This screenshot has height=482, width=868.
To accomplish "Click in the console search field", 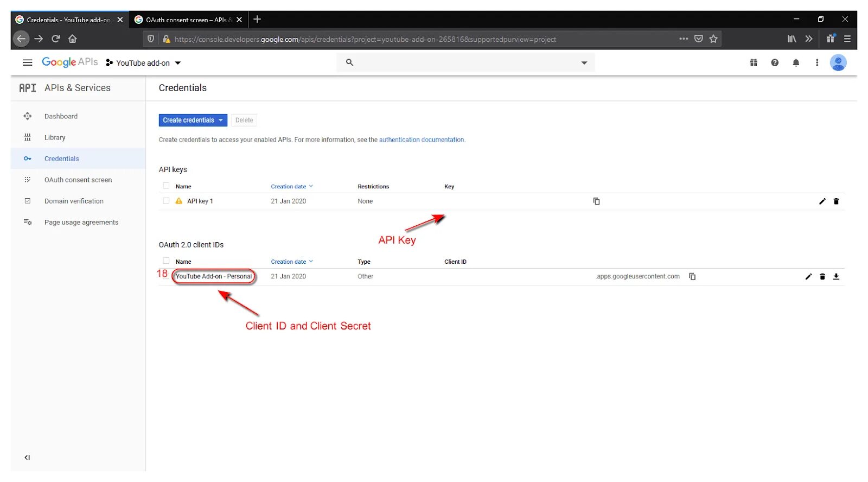I will [x=465, y=62].
